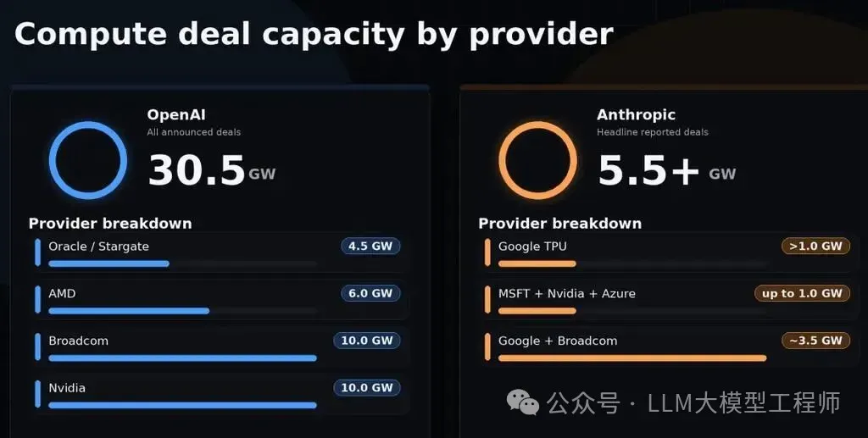Image resolution: width=868 pixels, height=438 pixels.
Task: Click the 6.0 GW badge for AMD
Action: pos(370,293)
